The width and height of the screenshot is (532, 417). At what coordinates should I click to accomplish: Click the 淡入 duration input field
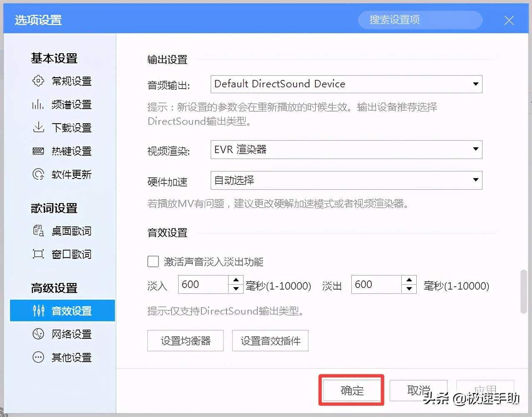click(x=204, y=284)
